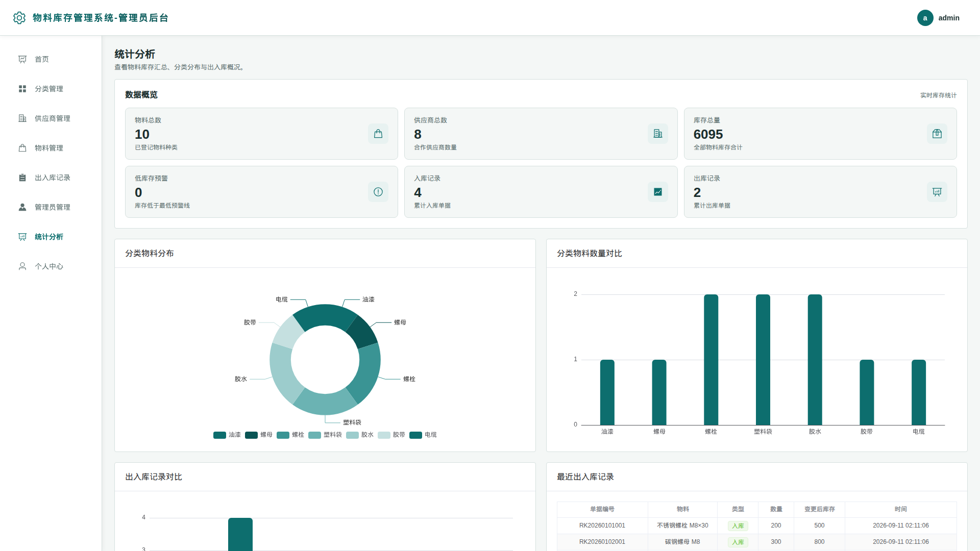Viewport: 980px width, 551px height.
Task: Open 出入库记录 in the sidebar
Action: pos(51,178)
